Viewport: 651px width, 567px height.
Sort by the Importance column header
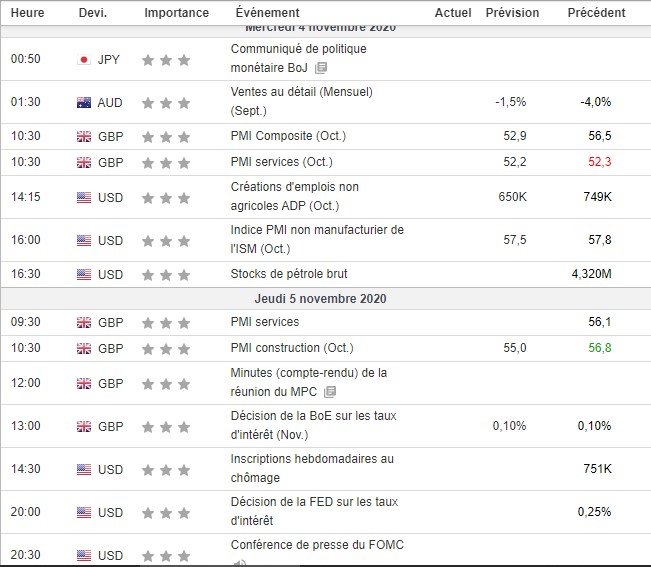pyautogui.click(x=176, y=13)
